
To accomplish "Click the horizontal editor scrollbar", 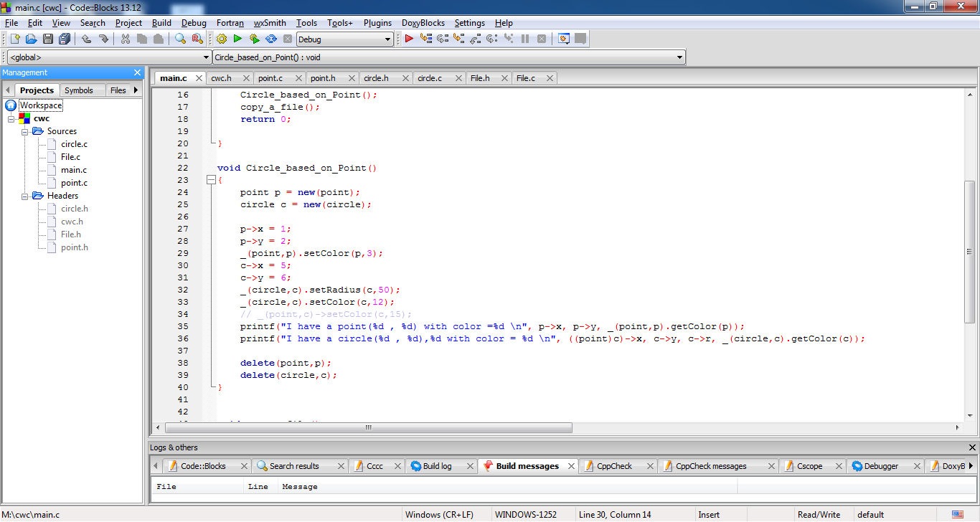I will pyautogui.click(x=367, y=427).
